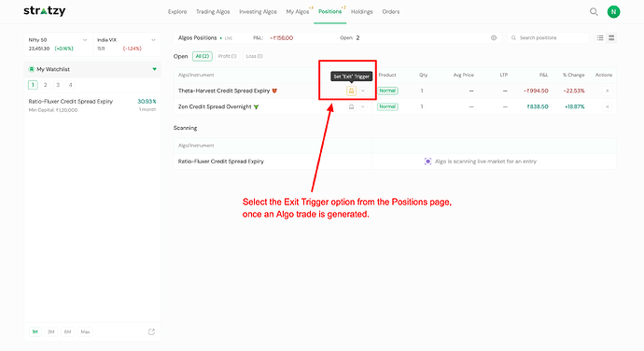Open the search magnifier icon in header
The height and width of the screenshot is (351, 644).
594,11
